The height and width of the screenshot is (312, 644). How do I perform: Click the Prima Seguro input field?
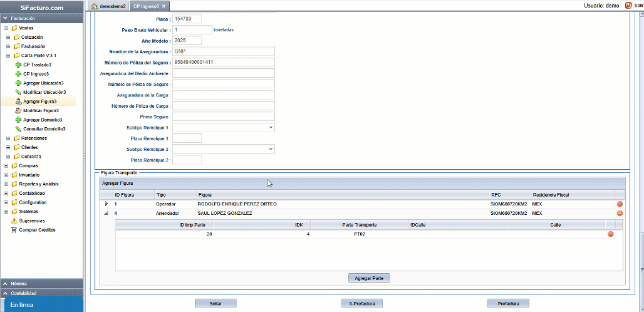tap(224, 117)
